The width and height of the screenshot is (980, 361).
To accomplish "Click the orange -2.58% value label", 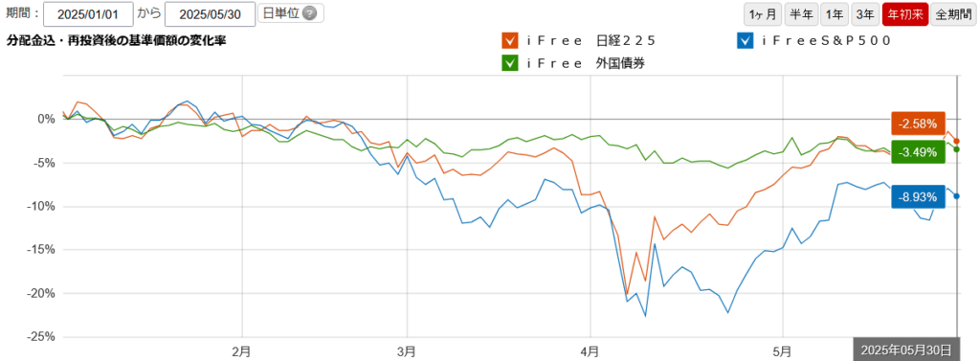I will pos(918,124).
